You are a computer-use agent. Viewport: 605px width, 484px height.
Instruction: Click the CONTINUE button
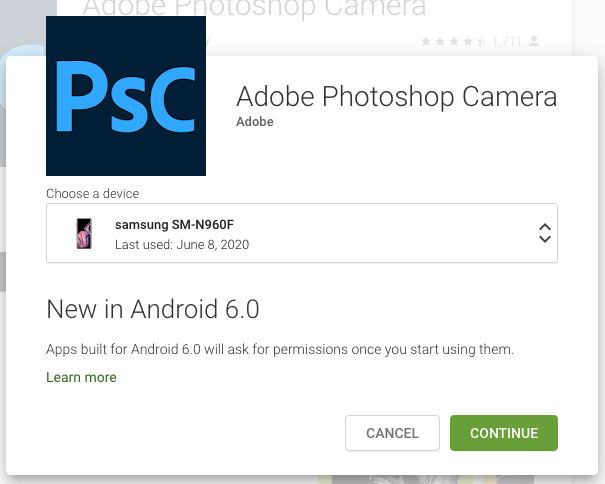504,433
